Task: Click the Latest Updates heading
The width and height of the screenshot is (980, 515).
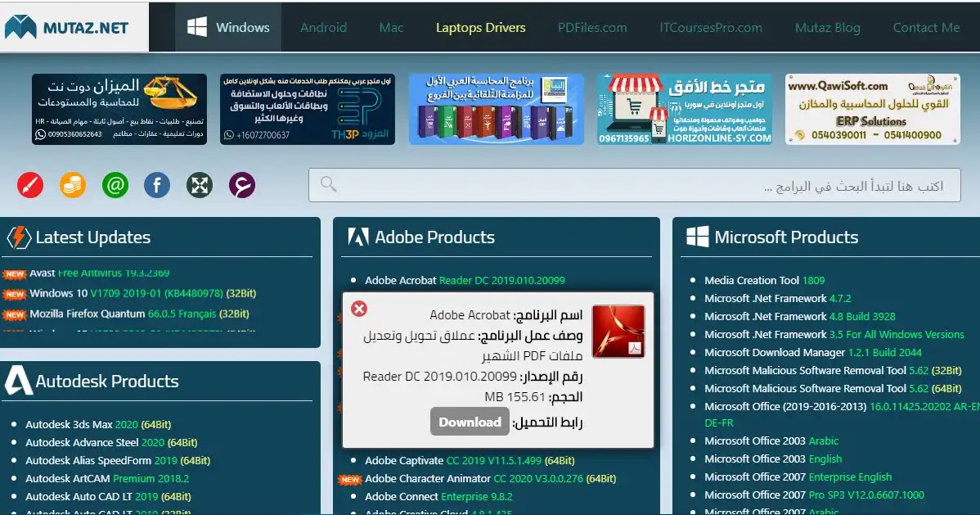Action: click(93, 237)
